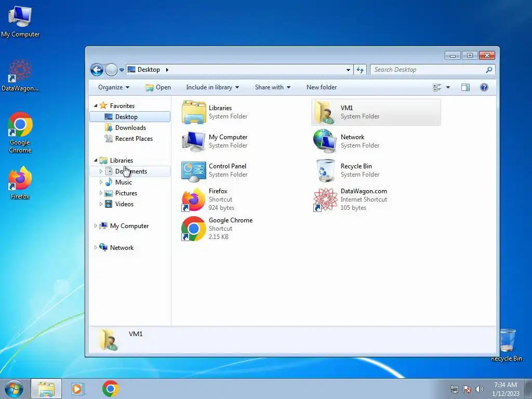Screen dimensions: 532x399
Task: Expand Network in the navigation pane
Action: (x=96, y=248)
